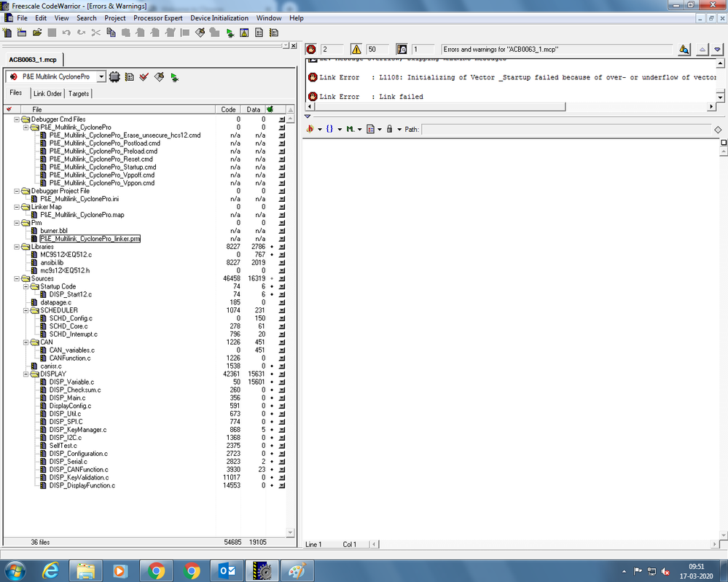
Task: Open the Project menu
Action: point(114,18)
